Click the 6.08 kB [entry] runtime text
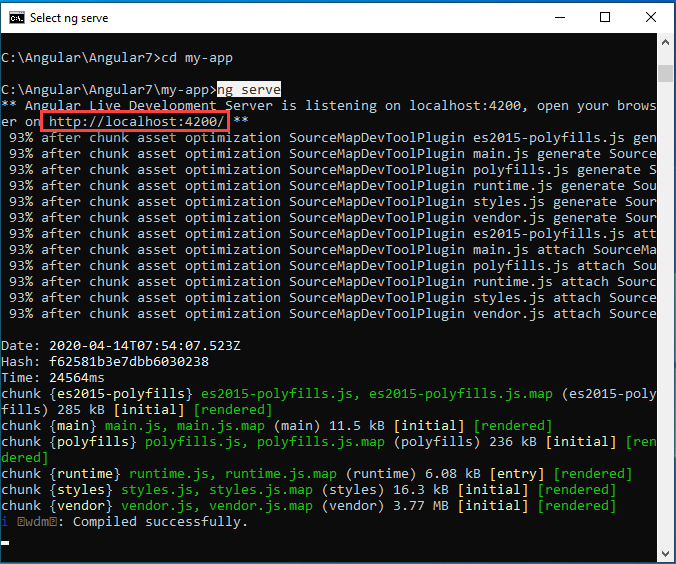Screen dimensions: 676x564 coord(485,474)
